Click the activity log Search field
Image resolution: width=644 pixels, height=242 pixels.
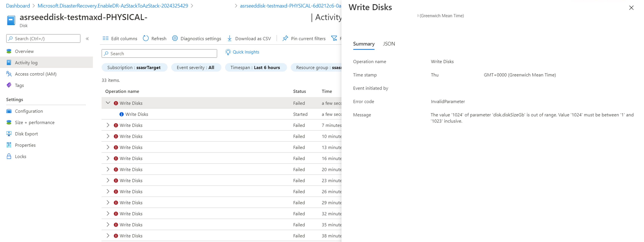159,53
